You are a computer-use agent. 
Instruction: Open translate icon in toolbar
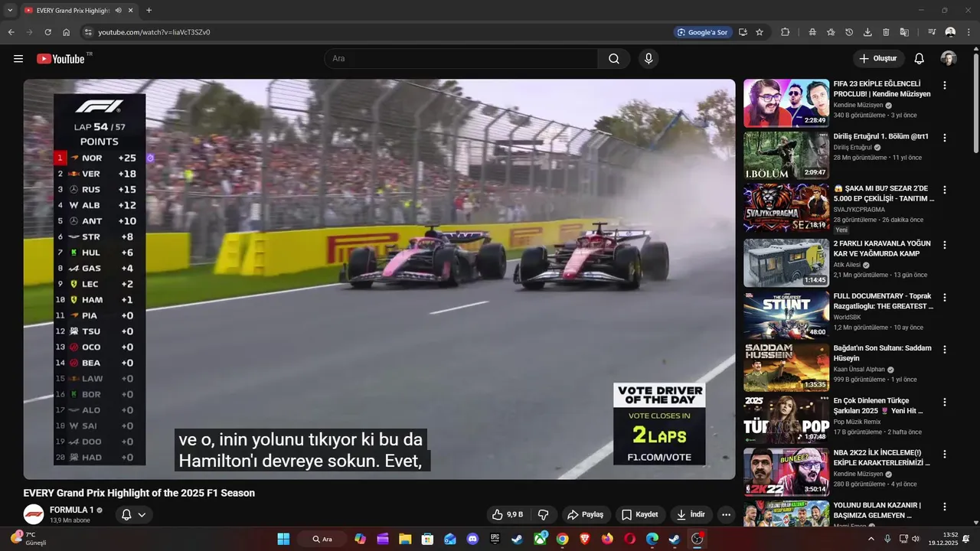[904, 32]
